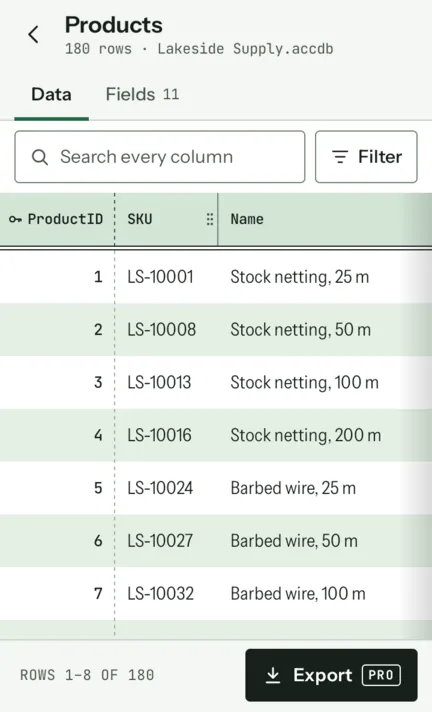Switch to the Data tab
Image resolution: width=432 pixels, height=712 pixels.
pos(51,94)
